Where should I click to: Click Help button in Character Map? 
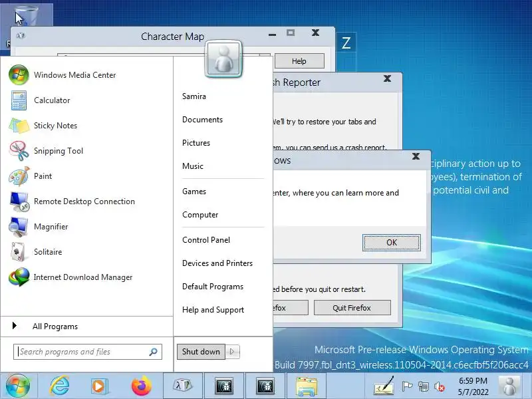coord(299,61)
